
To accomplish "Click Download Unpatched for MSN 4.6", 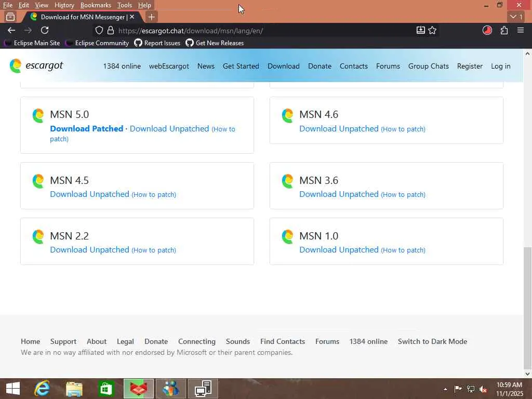I will pyautogui.click(x=339, y=129).
